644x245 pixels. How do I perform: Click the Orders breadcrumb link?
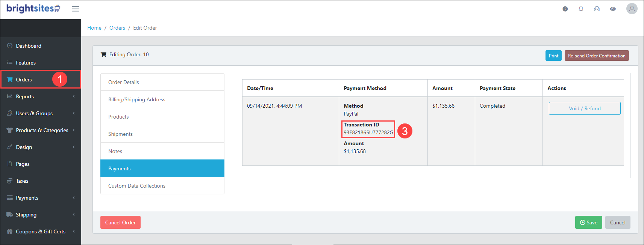[117, 28]
